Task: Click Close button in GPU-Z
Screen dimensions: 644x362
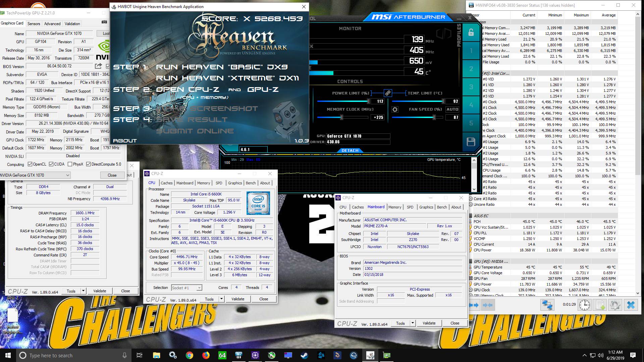Action: pos(112,175)
